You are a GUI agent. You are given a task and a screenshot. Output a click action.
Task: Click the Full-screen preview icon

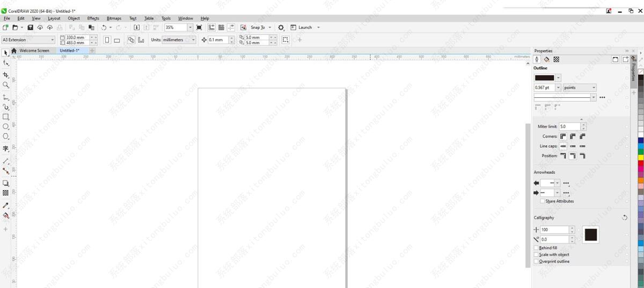coord(199,27)
